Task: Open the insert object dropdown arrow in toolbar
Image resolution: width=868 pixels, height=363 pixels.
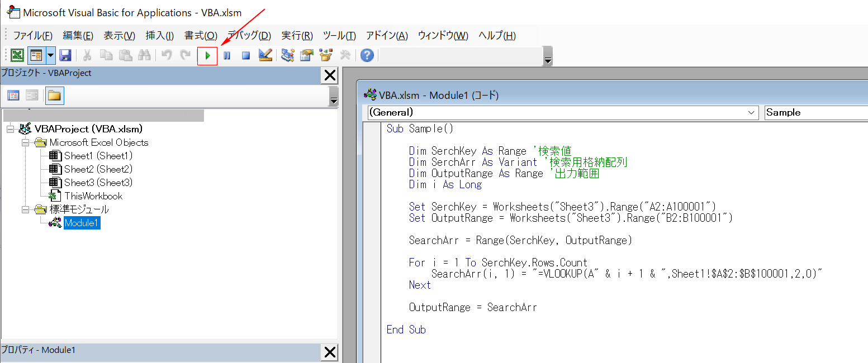Action: 51,55
